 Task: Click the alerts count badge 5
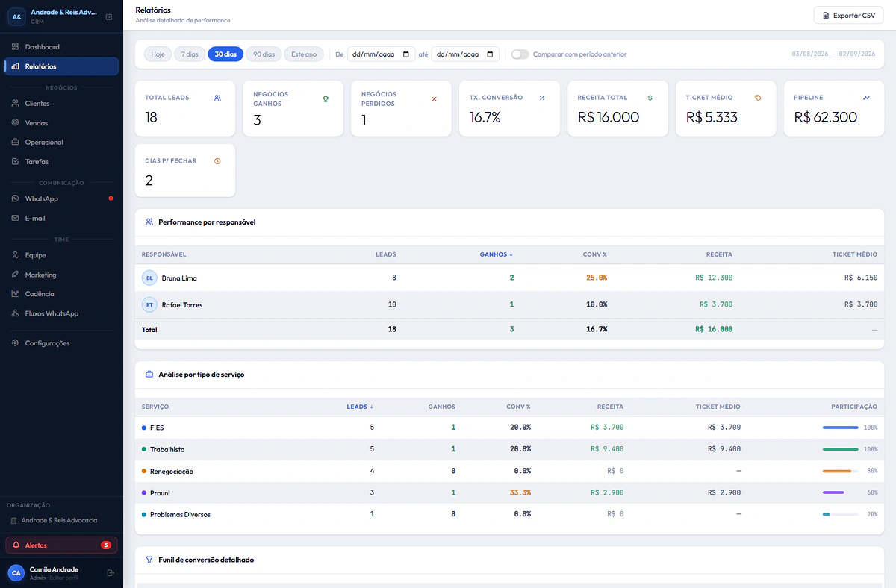tap(106, 545)
